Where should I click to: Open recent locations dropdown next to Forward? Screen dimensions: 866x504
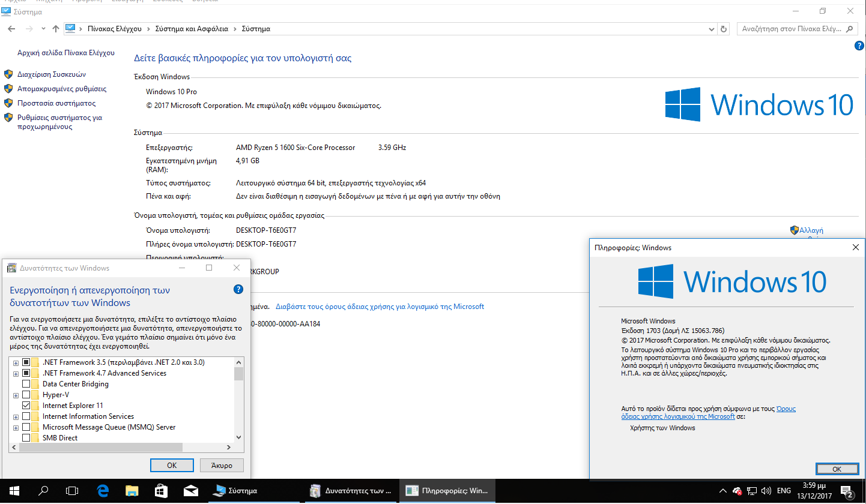coord(43,29)
